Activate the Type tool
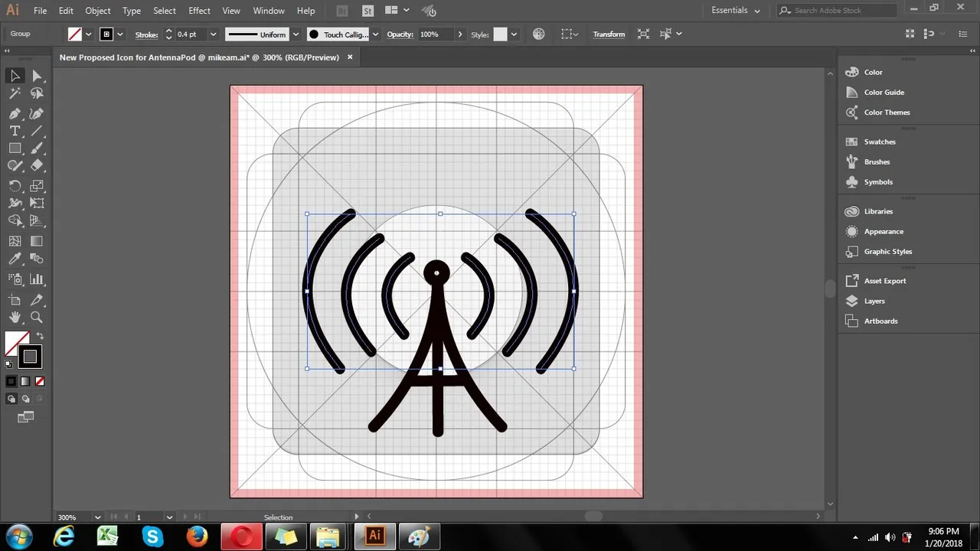The width and height of the screenshot is (980, 551). pyautogui.click(x=15, y=131)
